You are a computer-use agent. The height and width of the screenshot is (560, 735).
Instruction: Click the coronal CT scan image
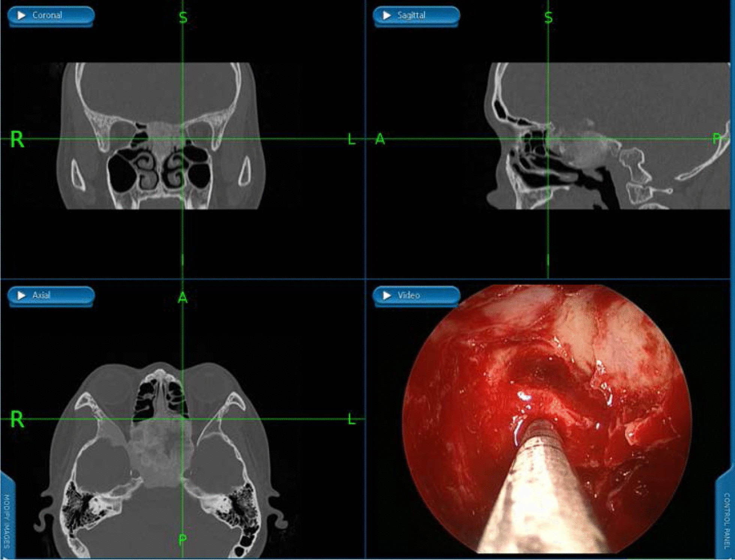[x=161, y=136]
